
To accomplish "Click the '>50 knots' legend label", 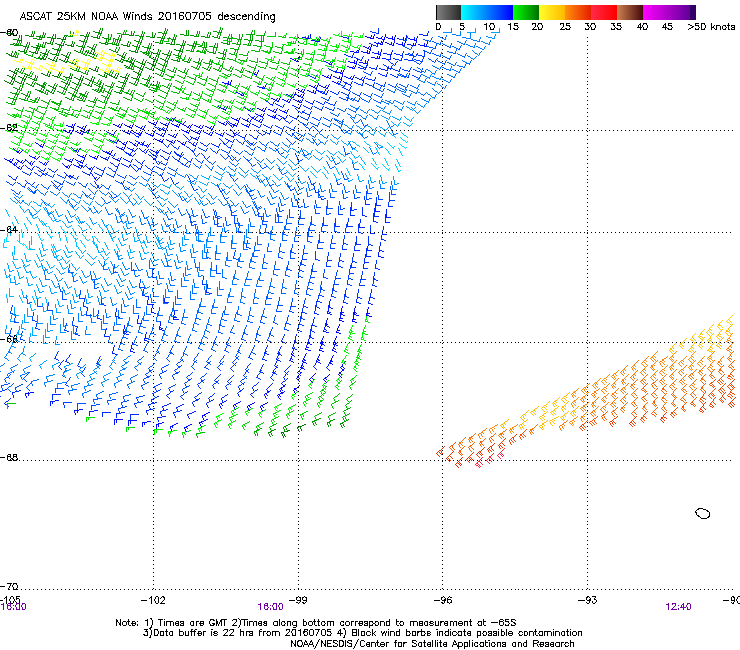I will (x=711, y=27).
